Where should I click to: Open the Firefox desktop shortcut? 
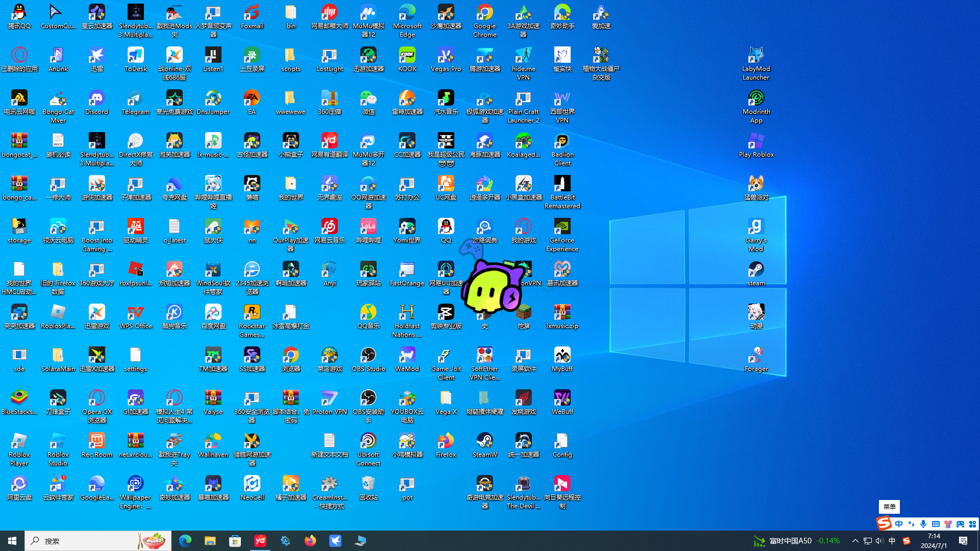click(x=446, y=445)
